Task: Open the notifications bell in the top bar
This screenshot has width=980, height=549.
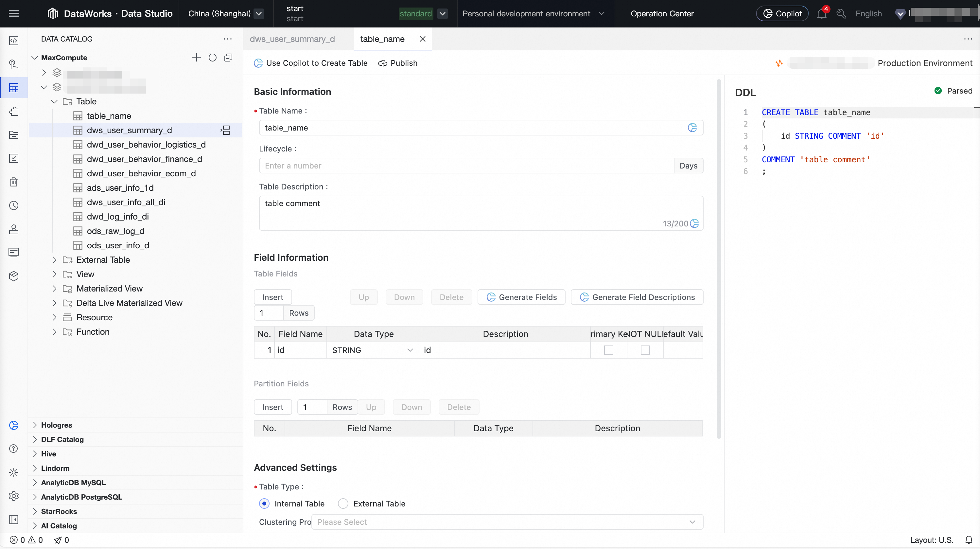Action: click(x=821, y=14)
